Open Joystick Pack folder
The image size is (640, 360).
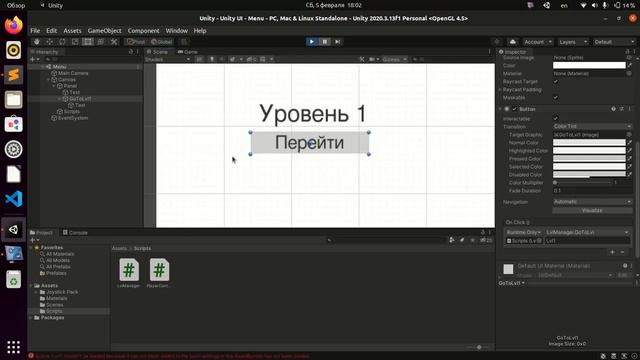coord(62,292)
